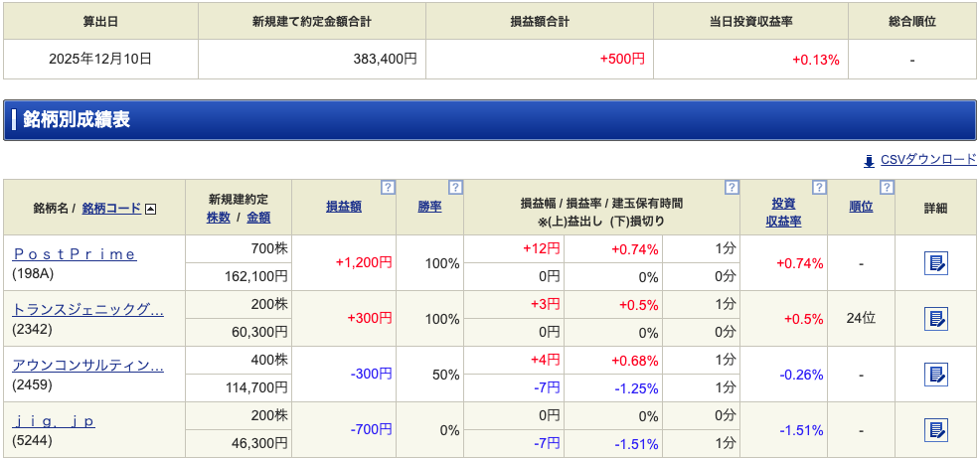Click help icon above 順位 column
The height and width of the screenshot is (458, 980).
[x=887, y=187]
